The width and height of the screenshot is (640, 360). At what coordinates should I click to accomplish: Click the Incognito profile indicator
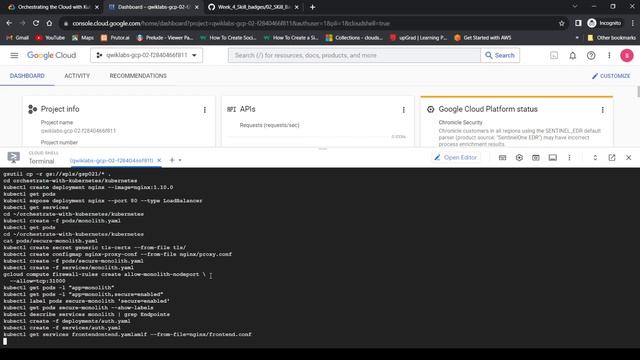604,23
